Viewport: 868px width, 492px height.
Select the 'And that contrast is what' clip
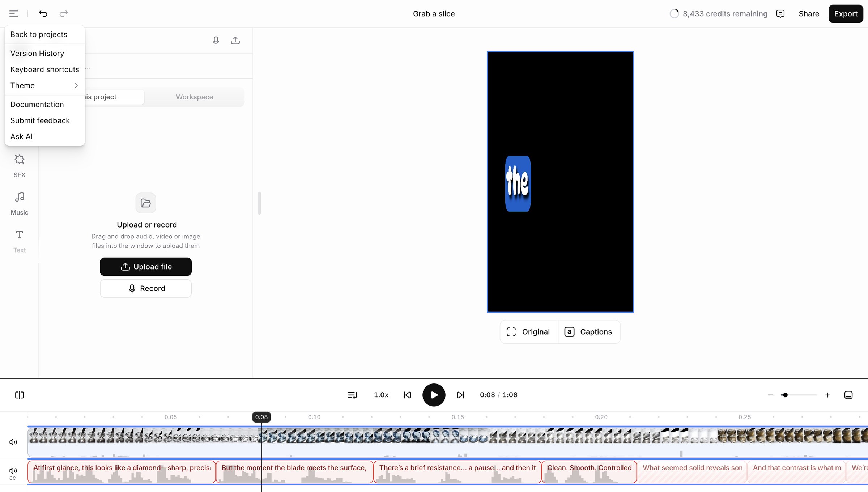click(x=797, y=472)
